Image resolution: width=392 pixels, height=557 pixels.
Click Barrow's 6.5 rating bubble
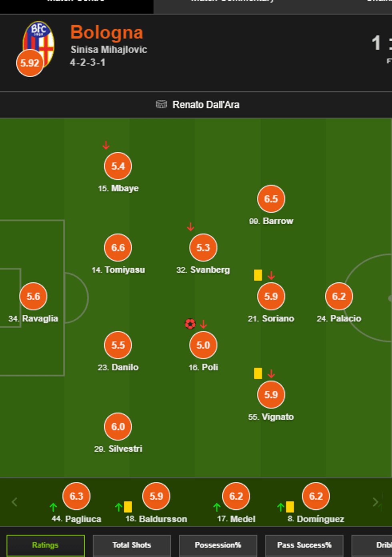coord(271,199)
